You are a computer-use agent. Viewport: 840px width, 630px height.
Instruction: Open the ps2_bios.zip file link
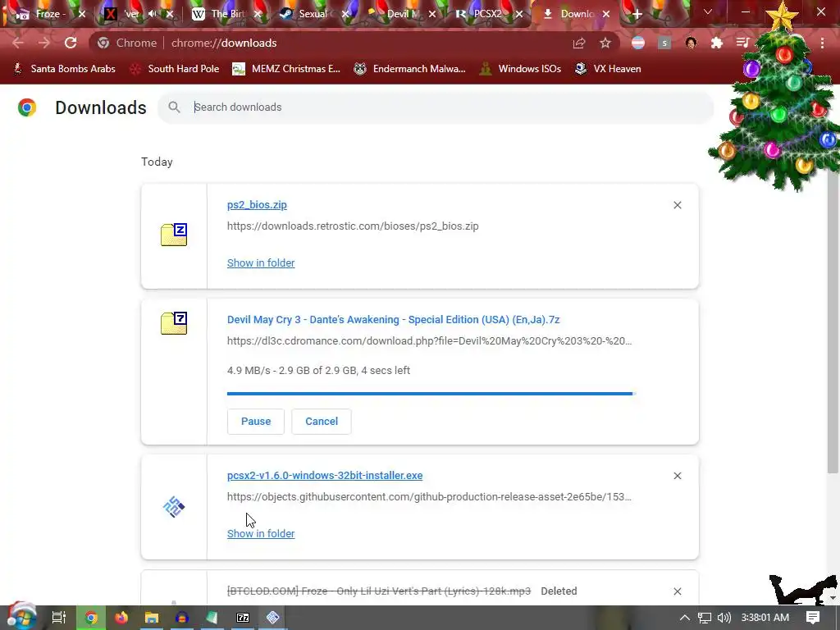[257, 204]
